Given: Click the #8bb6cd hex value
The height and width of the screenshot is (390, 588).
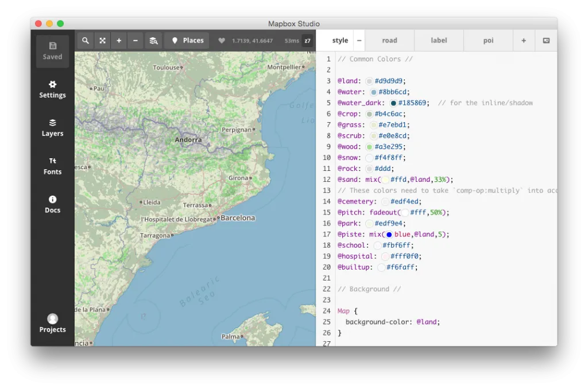Looking at the screenshot, I should coord(392,92).
